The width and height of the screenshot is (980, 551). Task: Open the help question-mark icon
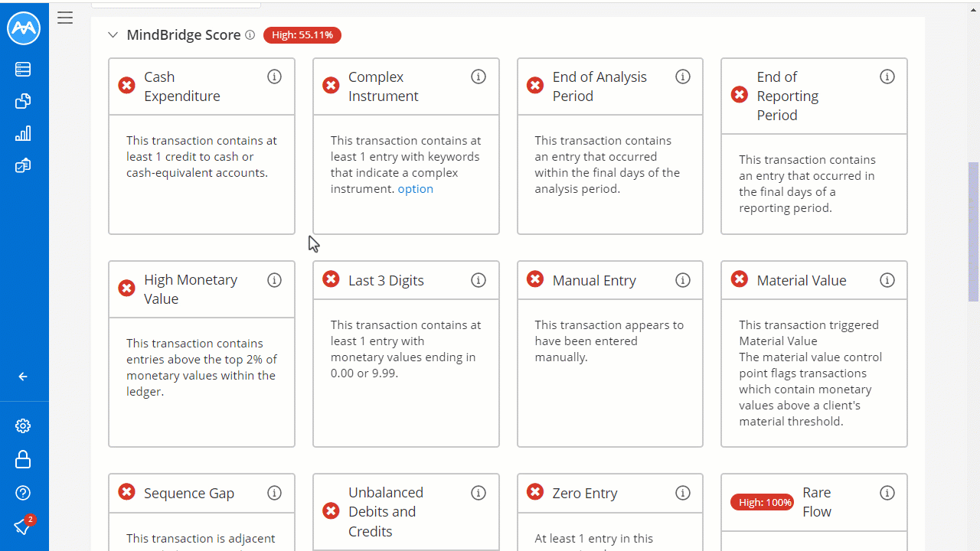tap(22, 493)
